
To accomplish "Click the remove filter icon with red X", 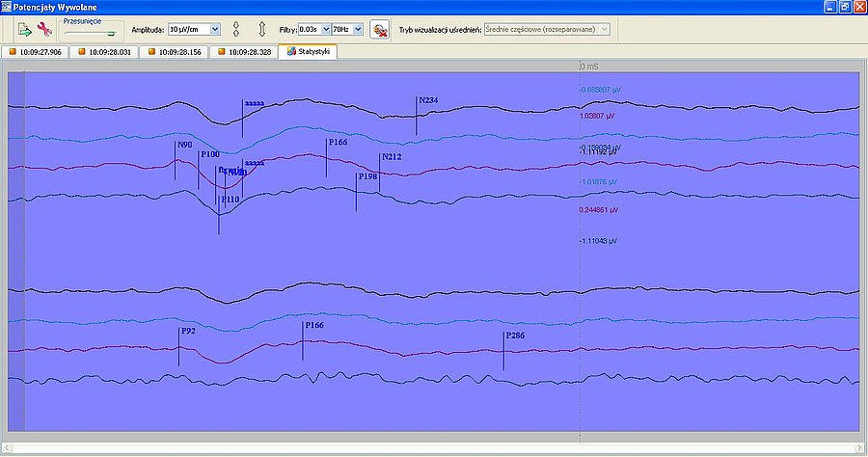I will [380, 30].
